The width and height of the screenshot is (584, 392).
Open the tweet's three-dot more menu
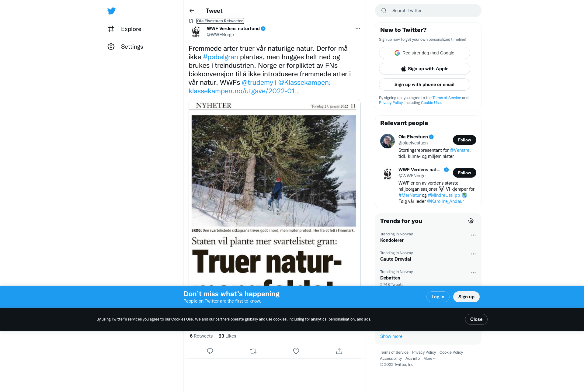click(358, 29)
